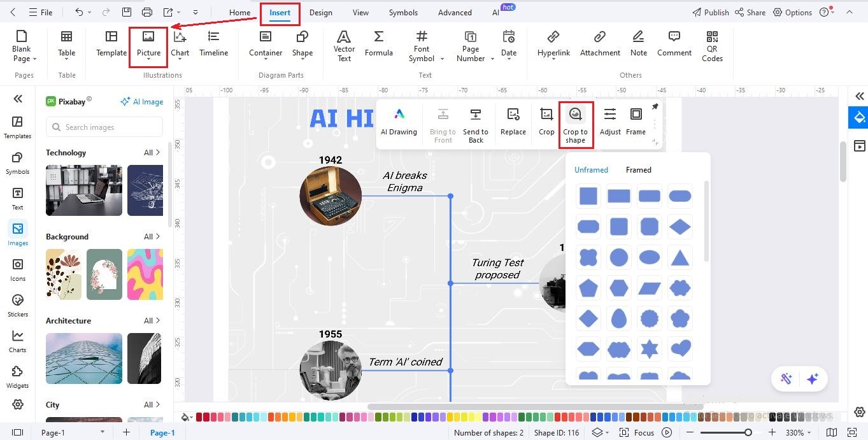The image size is (868, 440).
Task: Apply a Frame to the picture
Action: tap(636, 122)
